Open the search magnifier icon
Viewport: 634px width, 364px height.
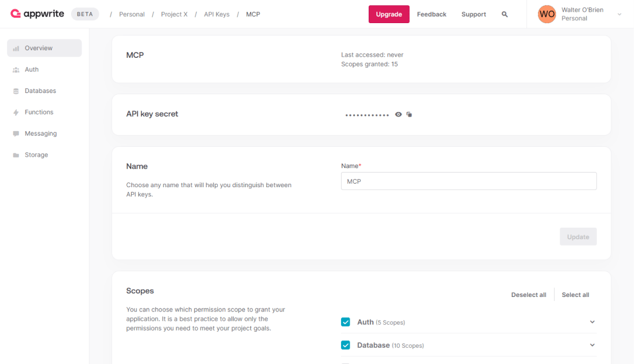coord(505,14)
